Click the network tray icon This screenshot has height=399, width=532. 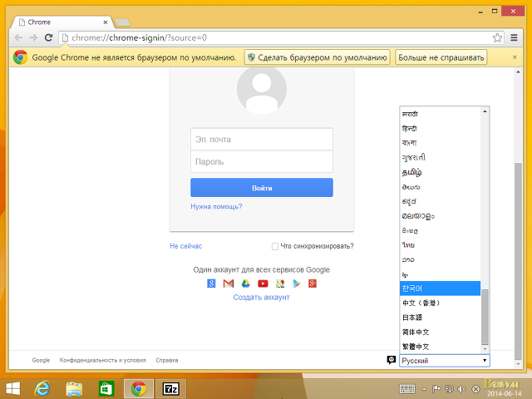pos(449,389)
